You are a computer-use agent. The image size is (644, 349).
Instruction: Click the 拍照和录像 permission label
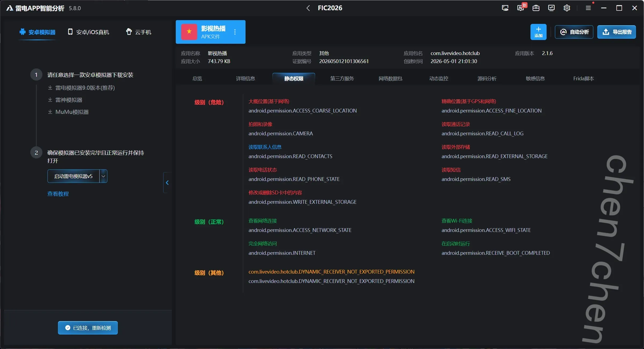[x=260, y=124]
